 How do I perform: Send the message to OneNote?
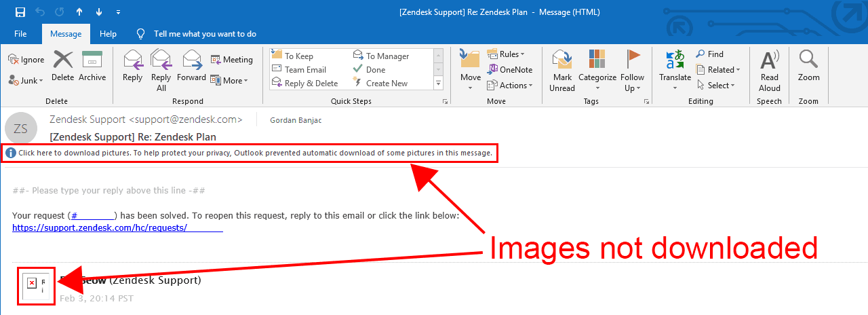pos(510,70)
